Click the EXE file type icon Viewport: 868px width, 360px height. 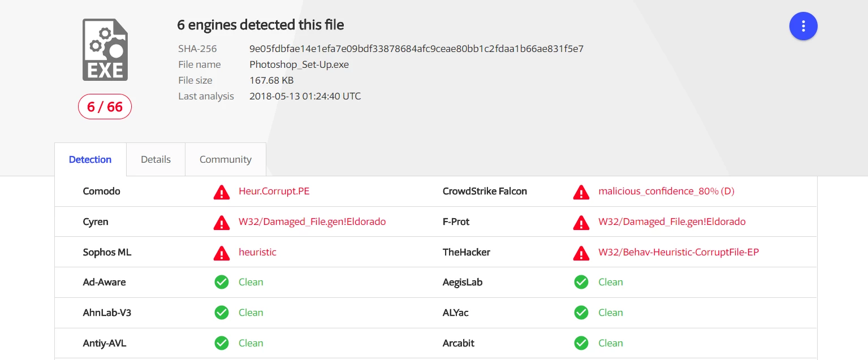(105, 50)
